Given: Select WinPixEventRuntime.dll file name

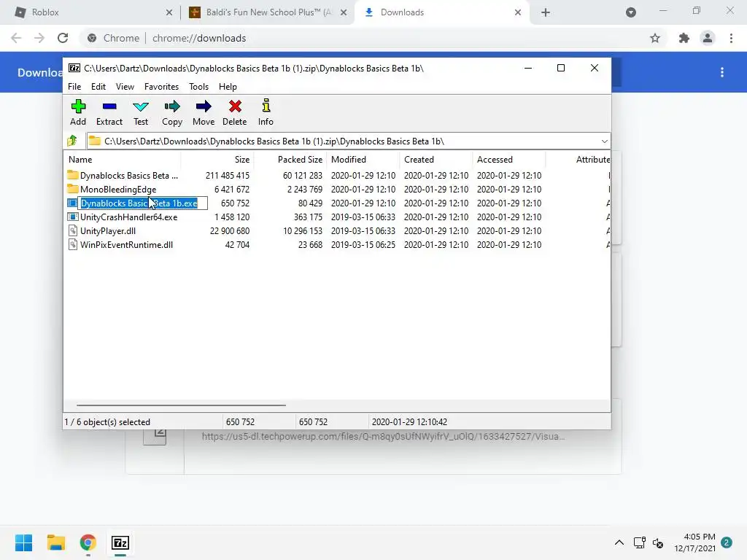Looking at the screenshot, I should pos(126,245).
